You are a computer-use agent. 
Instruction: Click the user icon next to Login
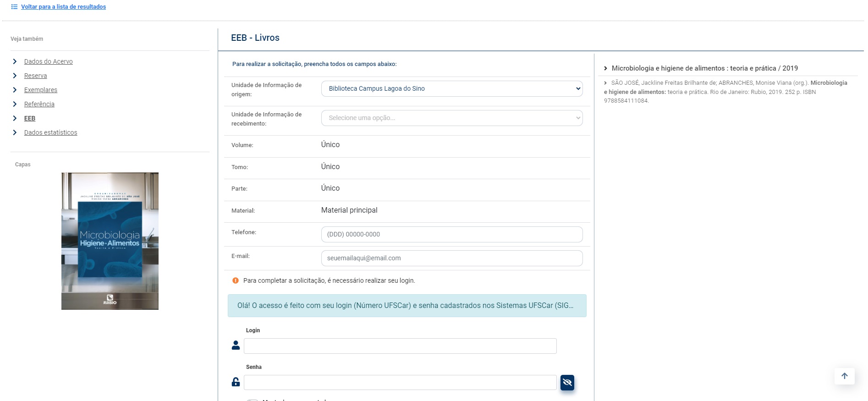click(x=236, y=346)
